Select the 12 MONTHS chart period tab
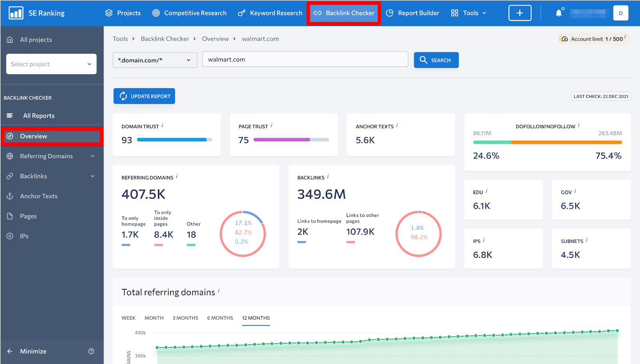 [x=256, y=318]
